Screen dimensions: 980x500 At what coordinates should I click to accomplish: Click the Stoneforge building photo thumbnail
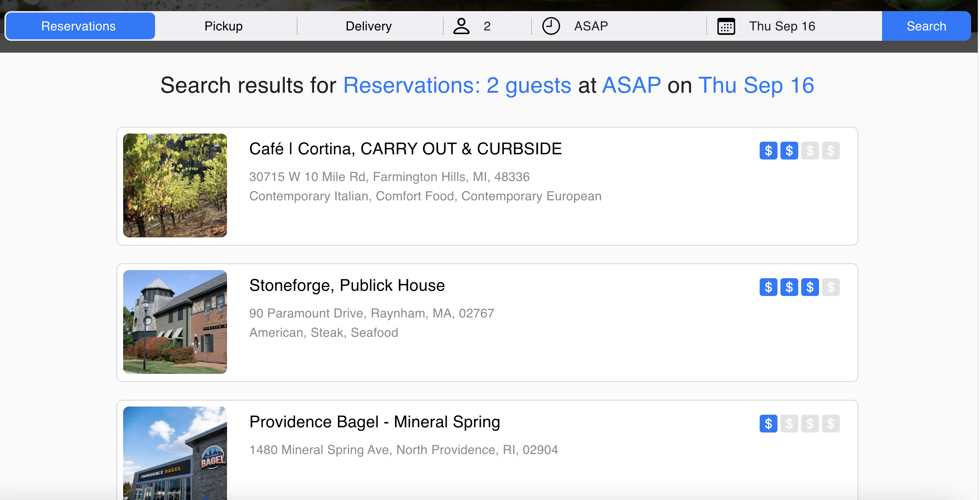point(175,322)
